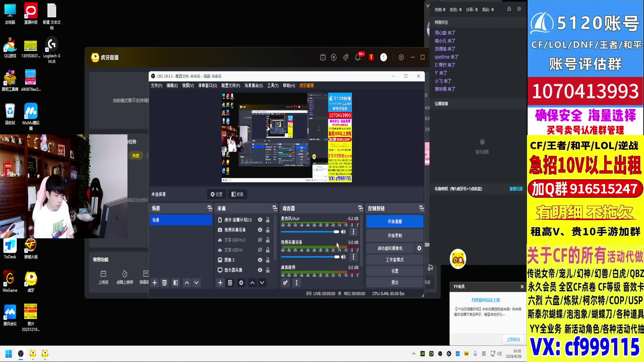Show hidden system tray icons chevron
The height and width of the screenshot is (362, 644).
pyautogui.click(x=414, y=354)
